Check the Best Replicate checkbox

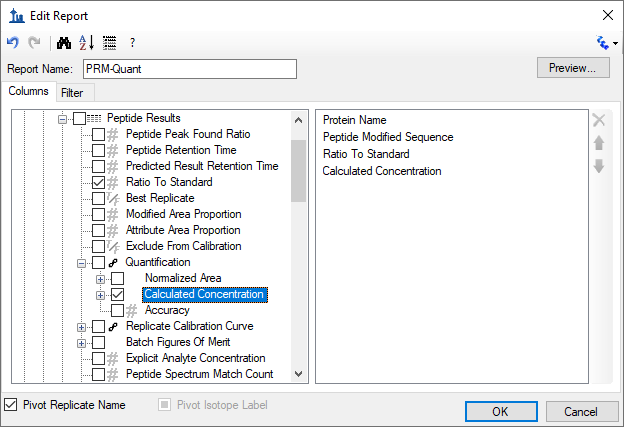(x=98, y=198)
